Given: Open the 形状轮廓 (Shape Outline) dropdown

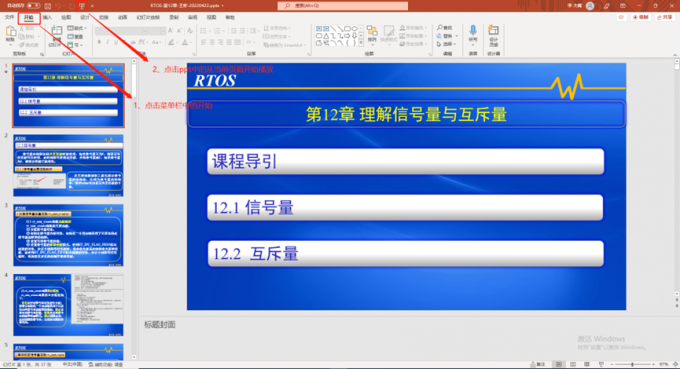Looking at the screenshot, I should 413,36.
